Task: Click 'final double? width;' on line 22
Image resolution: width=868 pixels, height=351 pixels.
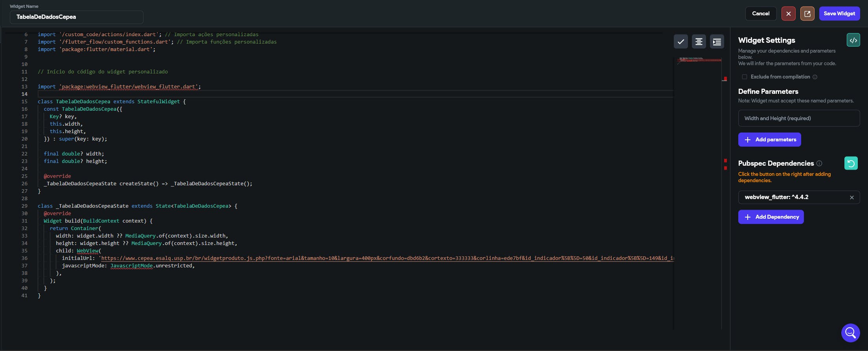Action: pyautogui.click(x=74, y=154)
